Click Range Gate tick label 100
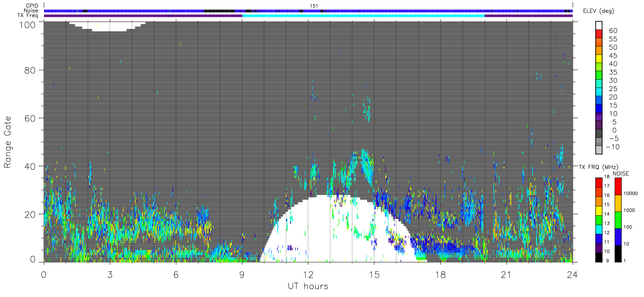Screen dimensions: 644x297 tap(28, 25)
